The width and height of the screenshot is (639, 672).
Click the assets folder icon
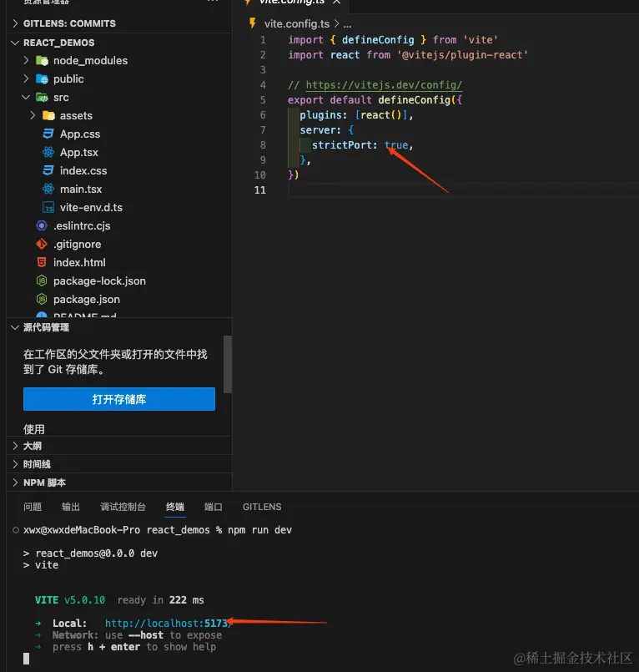pos(49,116)
